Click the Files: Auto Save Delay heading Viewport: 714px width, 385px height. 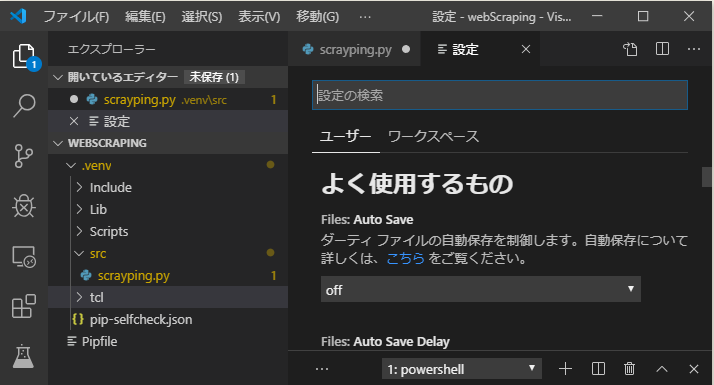coord(385,341)
